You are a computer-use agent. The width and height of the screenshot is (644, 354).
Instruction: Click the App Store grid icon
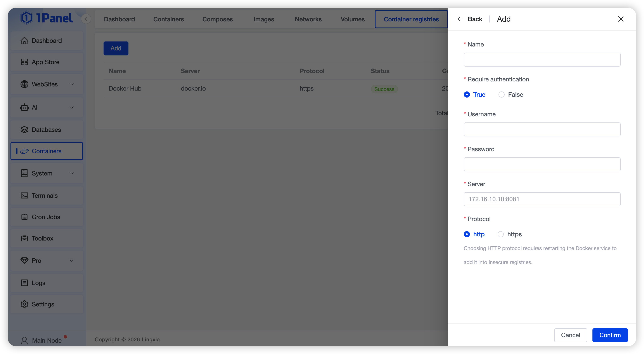coord(24,62)
